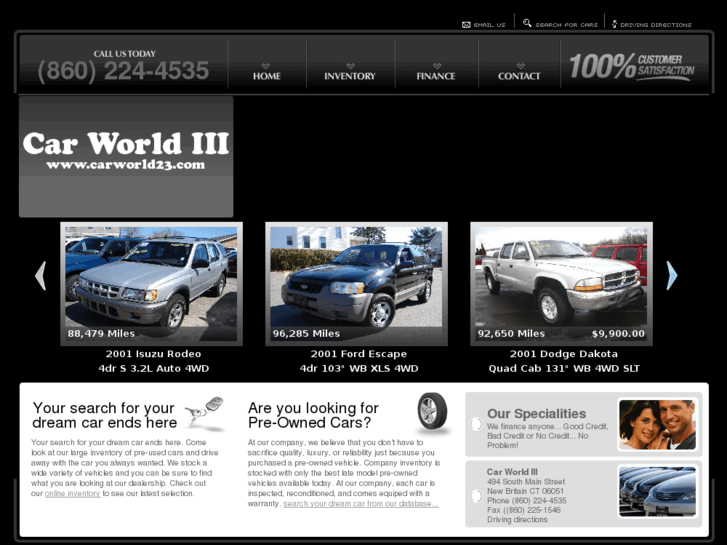Click the $9,900.00 price on Dodge Dakota
The height and width of the screenshot is (545, 727).
[x=618, y=333]
